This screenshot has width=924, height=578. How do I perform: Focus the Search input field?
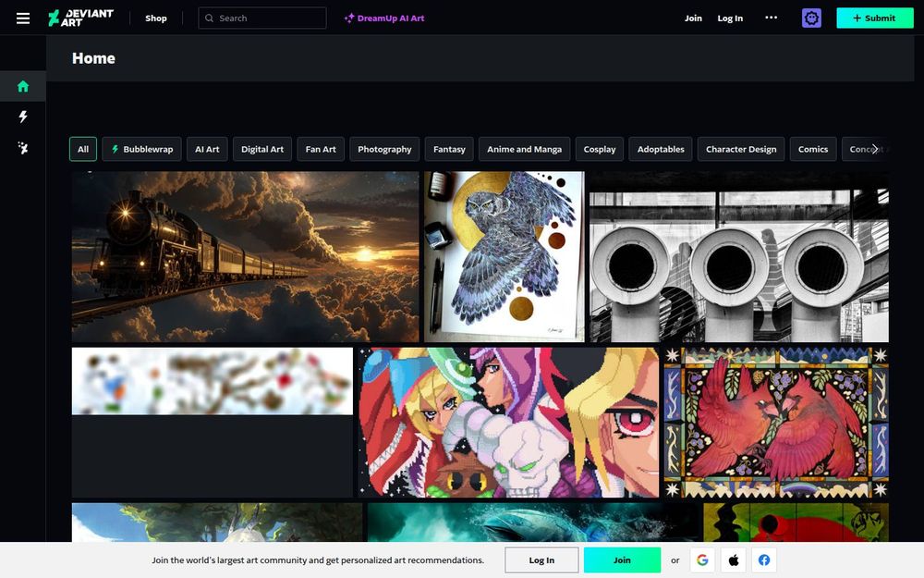(x=262, y=18)
